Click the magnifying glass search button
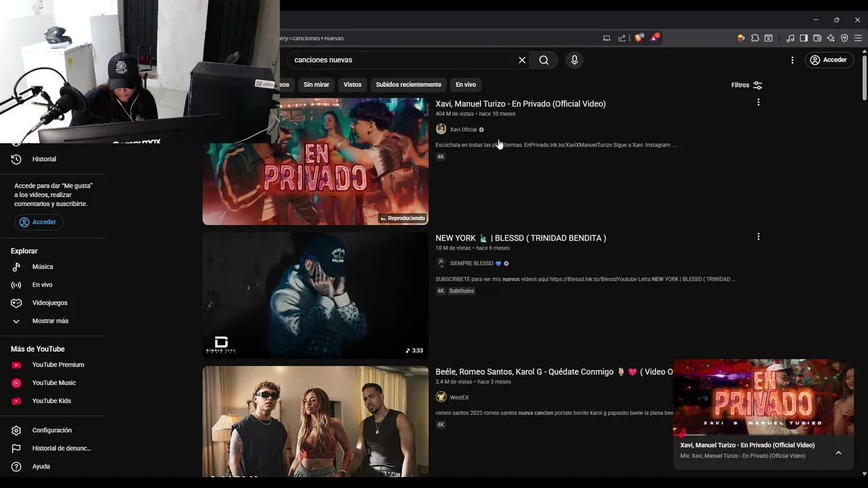 pyautogui.click(x=544, y=60)
